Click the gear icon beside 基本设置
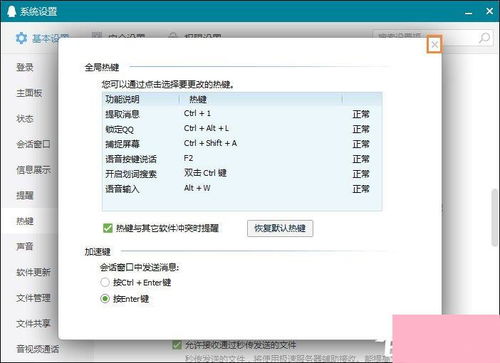Viewport: 500px width, 363px height. 21,38
